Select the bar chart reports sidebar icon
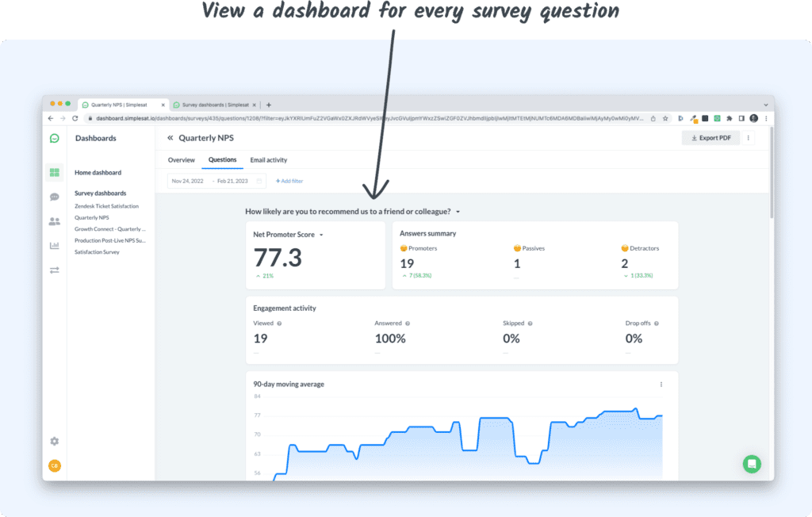The image size is (812, 517). (x=55, y=246)
